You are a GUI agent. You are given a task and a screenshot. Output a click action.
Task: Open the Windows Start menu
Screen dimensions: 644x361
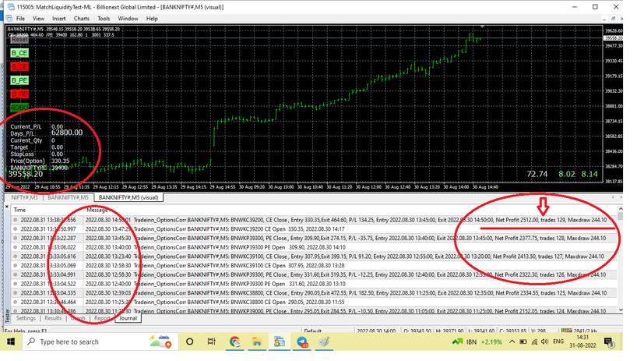pos(11,342)
